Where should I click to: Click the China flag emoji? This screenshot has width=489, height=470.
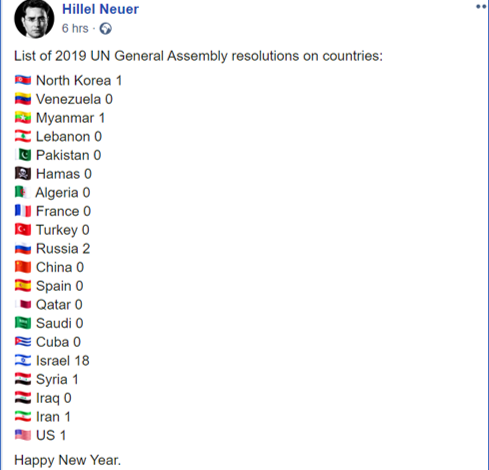click(x=23, y=267)
